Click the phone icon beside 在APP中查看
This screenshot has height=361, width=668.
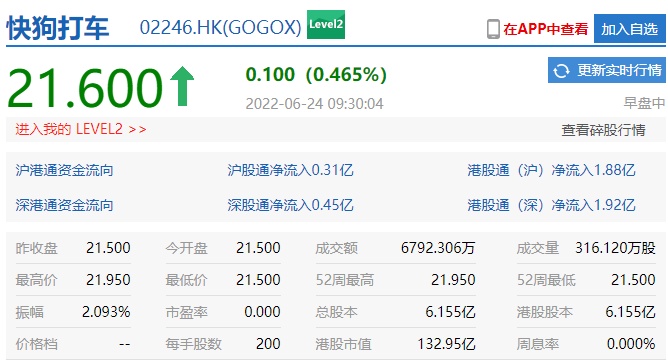(493, 29)
